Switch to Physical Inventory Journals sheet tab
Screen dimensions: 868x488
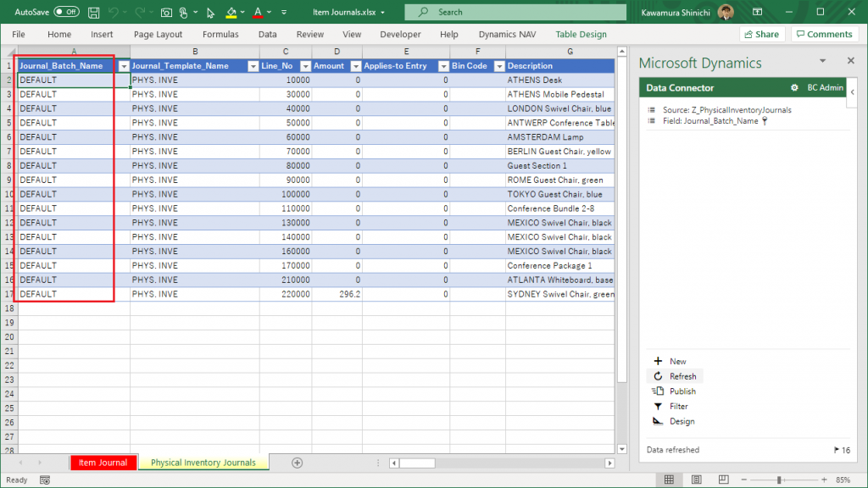click(203, 463)
